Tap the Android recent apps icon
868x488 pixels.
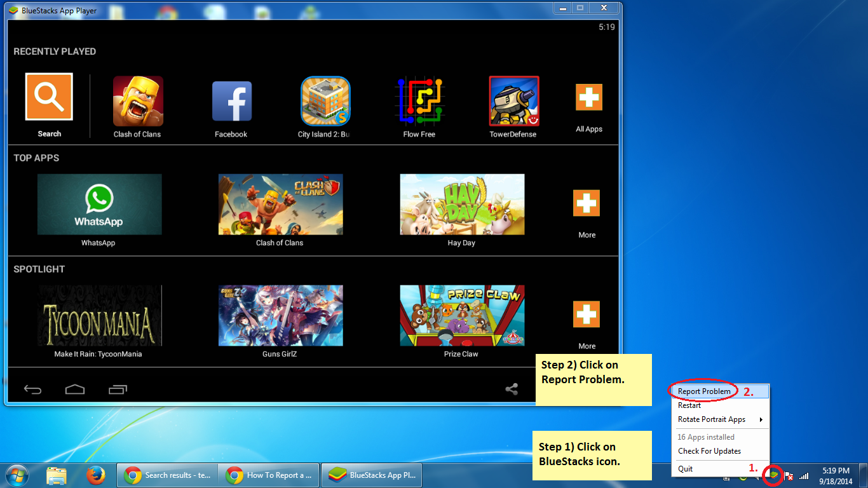coord(118,389)
